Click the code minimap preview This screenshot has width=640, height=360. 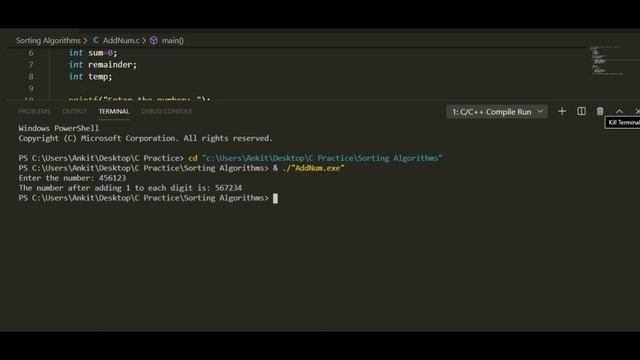coord(606,60)
